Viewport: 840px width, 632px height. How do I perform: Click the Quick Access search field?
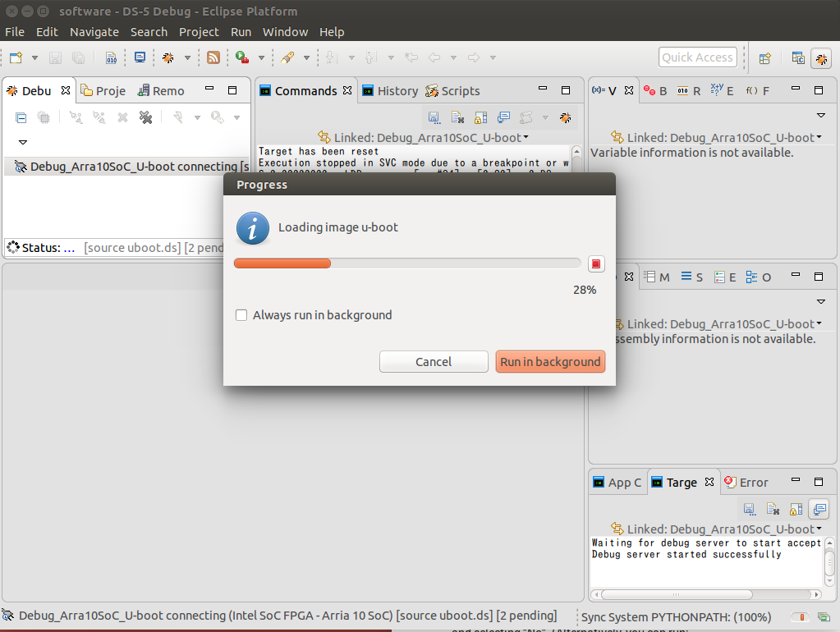pos(697,57)
